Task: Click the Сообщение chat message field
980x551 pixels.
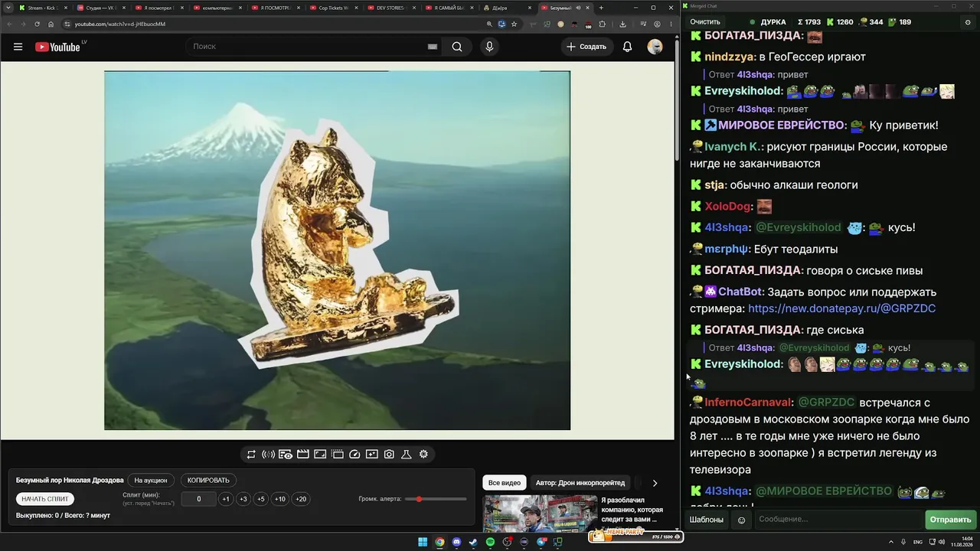Action: click(x=838, y=520)
